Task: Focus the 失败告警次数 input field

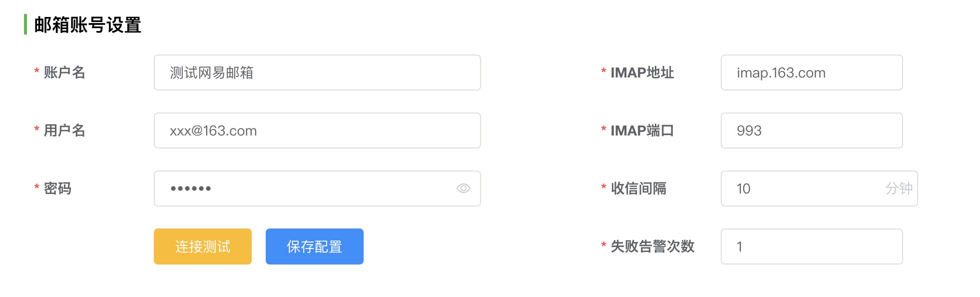Action: point(812,246)
